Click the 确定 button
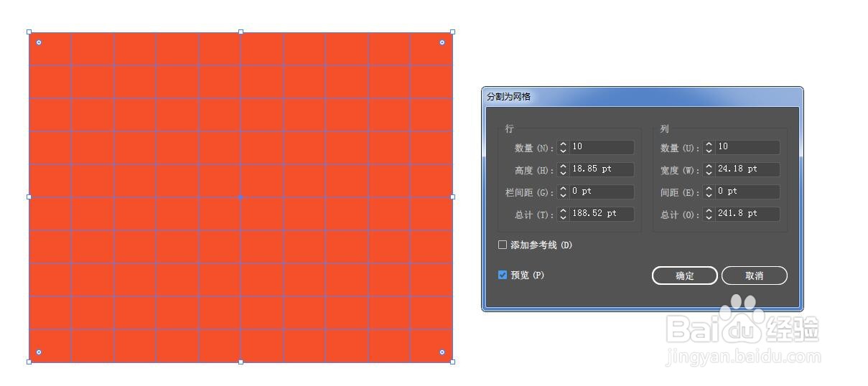Screen dimensions: 868x386 pos(684,276)
